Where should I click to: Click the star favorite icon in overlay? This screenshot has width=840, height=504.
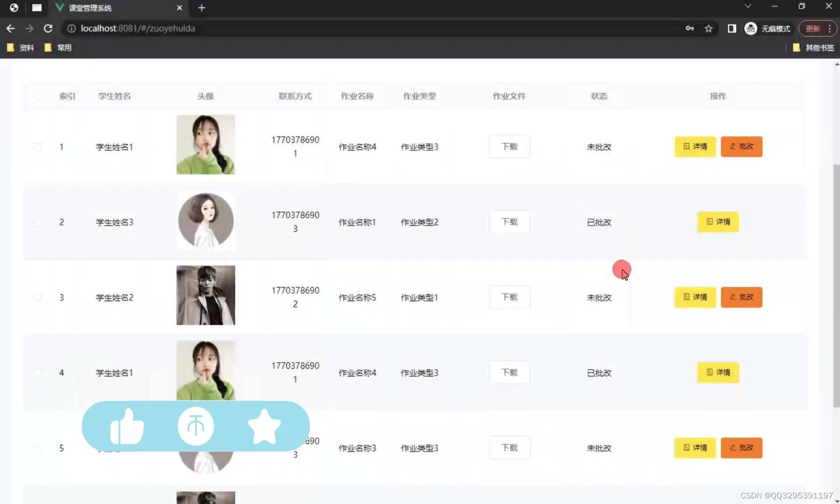(264, 427)
